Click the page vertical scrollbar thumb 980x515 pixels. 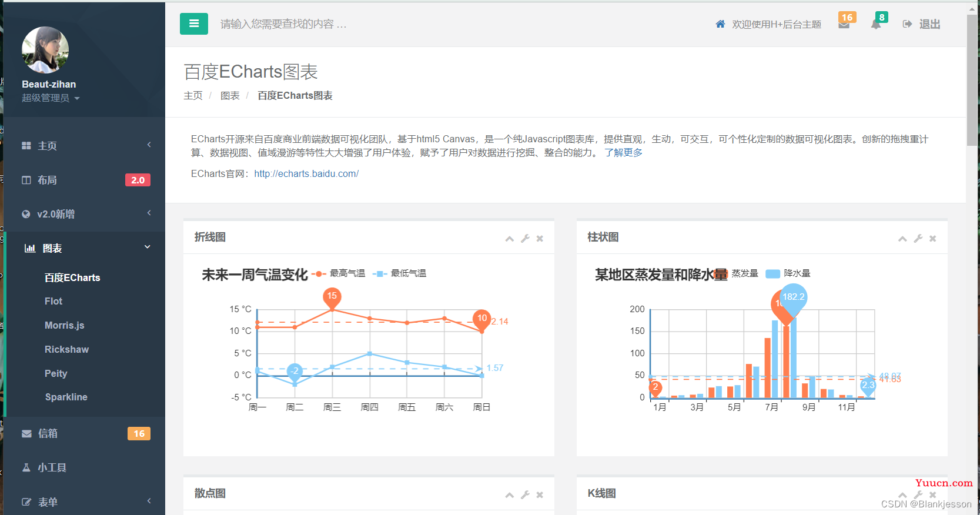pos(972,79)
